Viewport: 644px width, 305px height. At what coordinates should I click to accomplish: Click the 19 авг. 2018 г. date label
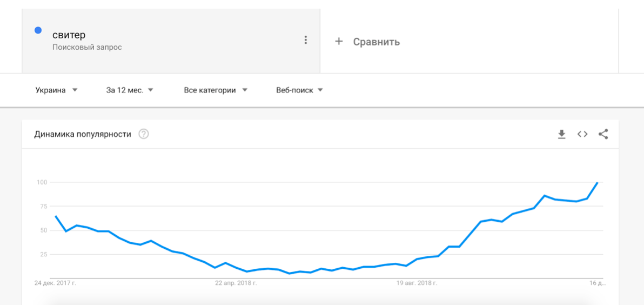coord(417,283)
